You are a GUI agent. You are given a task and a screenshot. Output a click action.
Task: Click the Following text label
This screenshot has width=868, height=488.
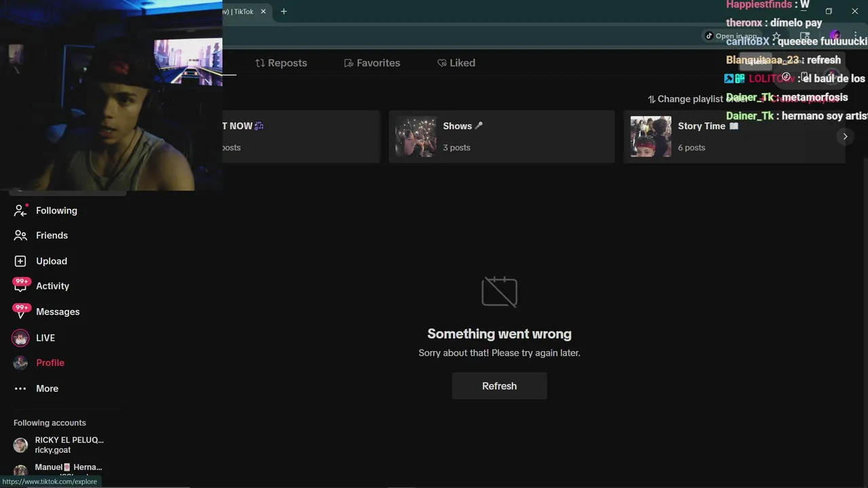pyautogui.click(x=56, y=211)
